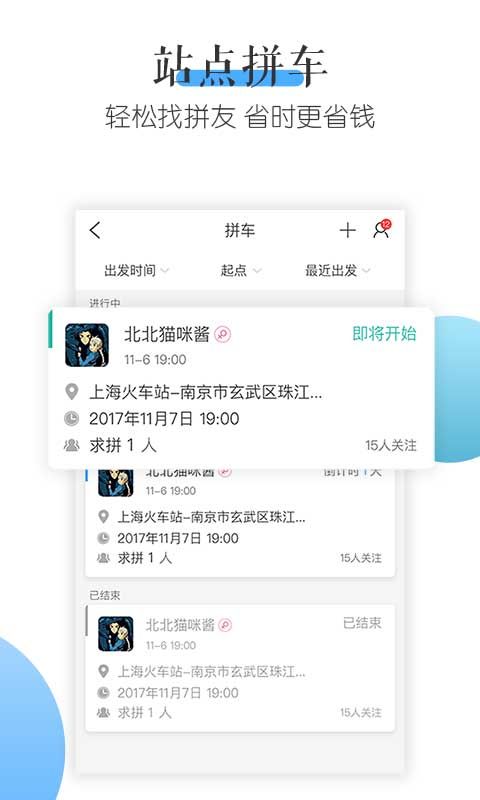Tap clock icon beside 2017年11月7日 in highlighted card
The width and height of the screenshot is (480, 800).
[x=71, y=419]
